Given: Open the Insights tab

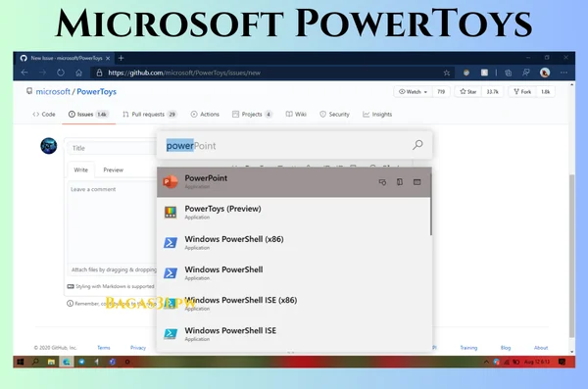Looking at the screenshot, I should tap(377, 114).
